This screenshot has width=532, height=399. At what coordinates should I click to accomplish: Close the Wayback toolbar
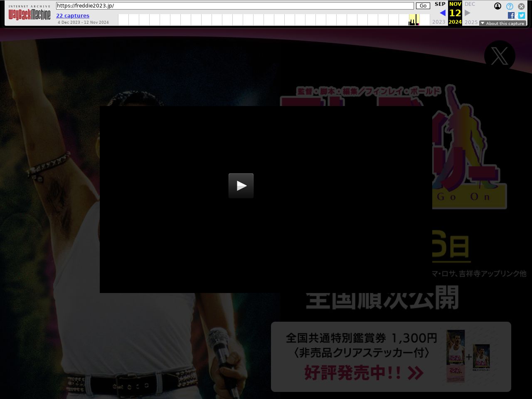(521, 6)
